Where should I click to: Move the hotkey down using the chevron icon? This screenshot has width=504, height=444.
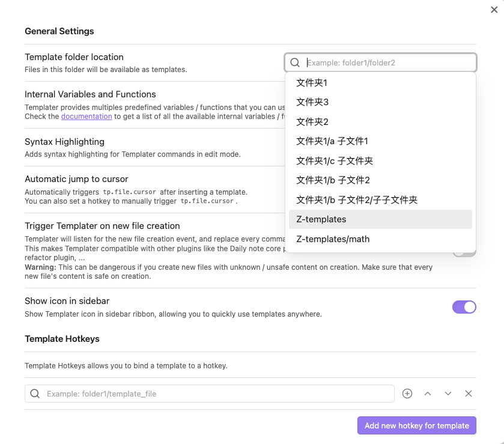point(448,394)
